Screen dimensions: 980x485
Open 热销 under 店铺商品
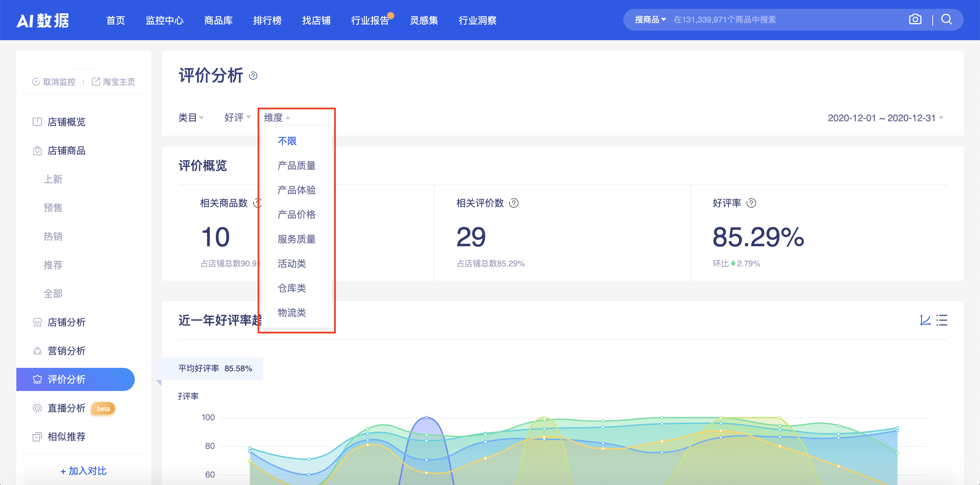pos(53,236)
